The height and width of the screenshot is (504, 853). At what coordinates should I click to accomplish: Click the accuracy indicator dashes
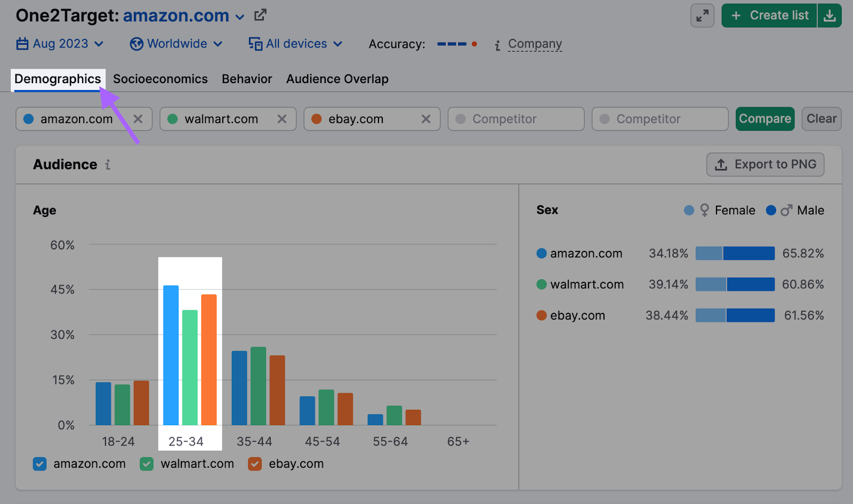[x=457, y=44]
